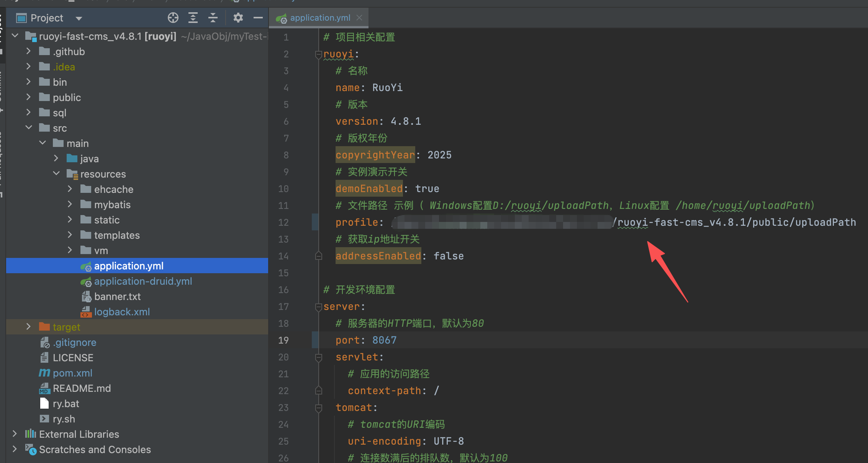Screen dimensions: 868x463
Task: Close the application.yml tab
Action: click(x=359, y=18)
